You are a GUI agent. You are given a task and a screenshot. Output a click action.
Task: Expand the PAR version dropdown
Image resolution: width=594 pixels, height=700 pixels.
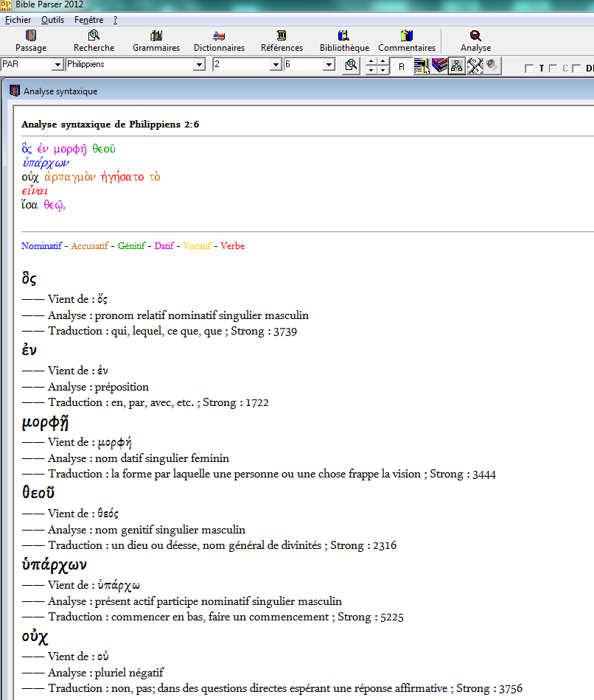57,65
